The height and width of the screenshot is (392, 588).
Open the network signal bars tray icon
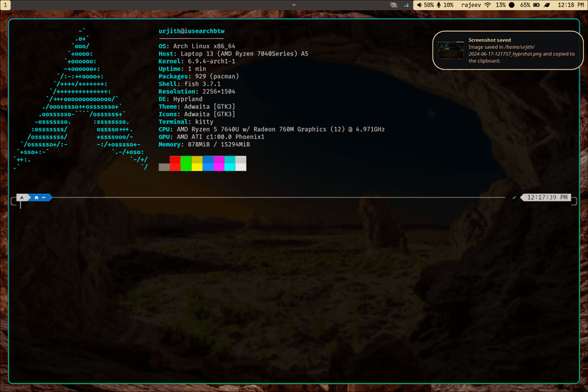[406, 5]
